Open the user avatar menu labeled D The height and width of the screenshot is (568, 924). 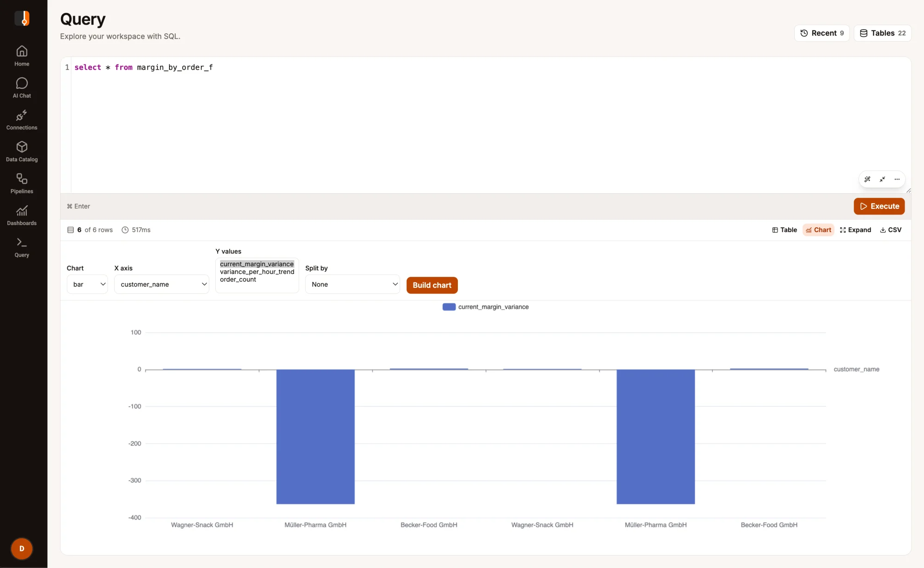[x=22, y=549]
